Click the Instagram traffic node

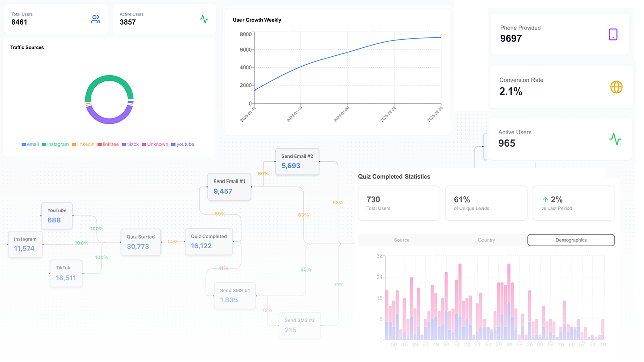click(x=25, y=244)
